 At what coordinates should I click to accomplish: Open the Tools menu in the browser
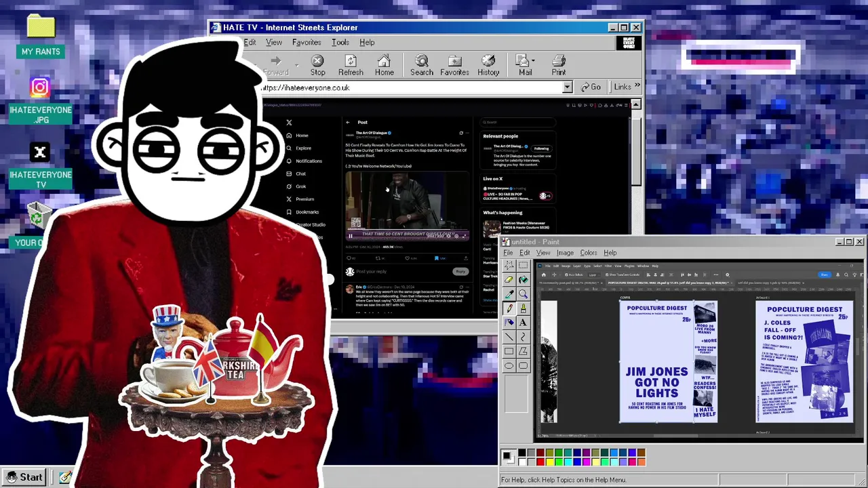(340, 42)
